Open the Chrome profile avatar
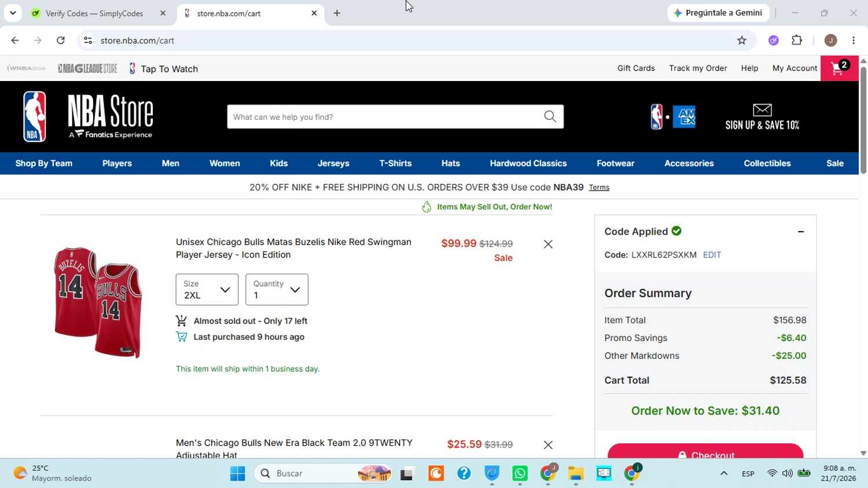 click(830, 41)
